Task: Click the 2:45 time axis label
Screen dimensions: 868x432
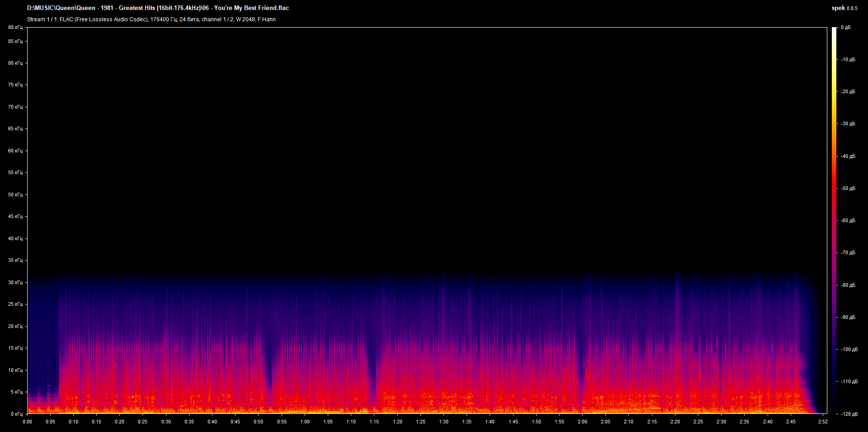Action: point(791,422)
